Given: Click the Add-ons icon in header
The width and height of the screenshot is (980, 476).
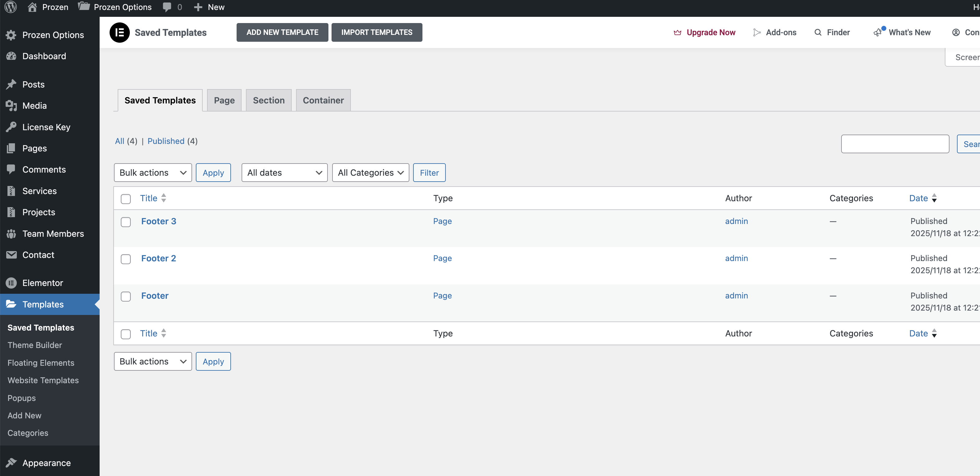Looking at the screenshot, I should (757, 32).
